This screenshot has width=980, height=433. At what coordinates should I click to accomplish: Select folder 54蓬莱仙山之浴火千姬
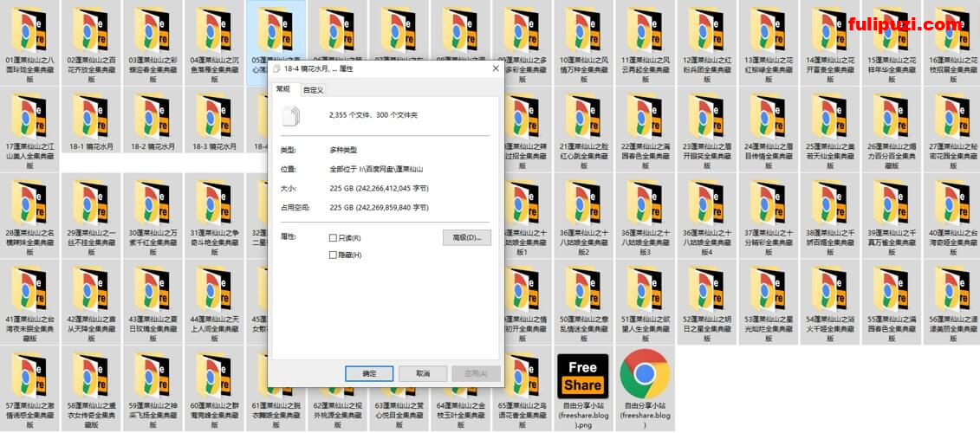pos(829,301)
